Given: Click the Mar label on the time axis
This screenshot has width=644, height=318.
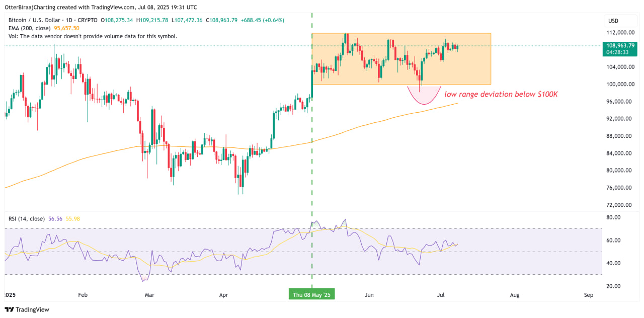Looking at the screenshot, I should (149, 294).
